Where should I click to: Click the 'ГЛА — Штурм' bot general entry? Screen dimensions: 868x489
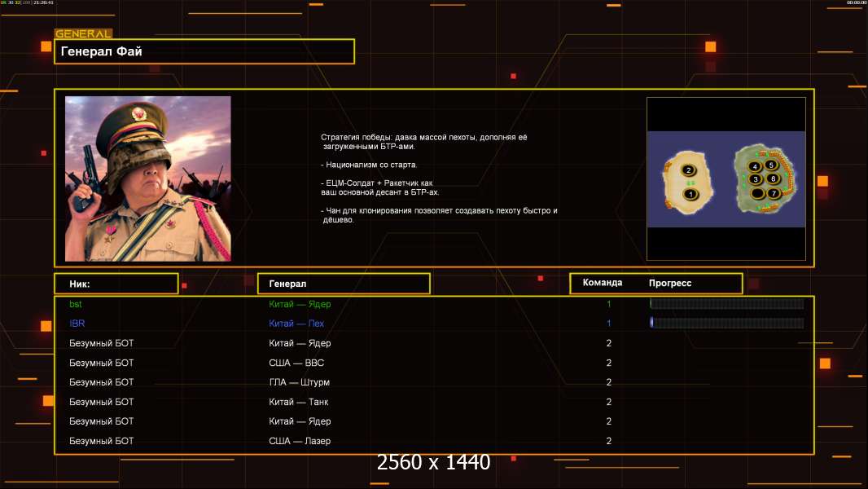click(299, 382)
